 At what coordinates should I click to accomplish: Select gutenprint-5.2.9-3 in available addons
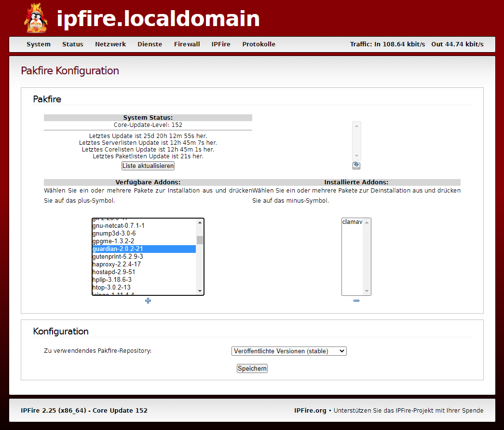(x=144, y=257)
